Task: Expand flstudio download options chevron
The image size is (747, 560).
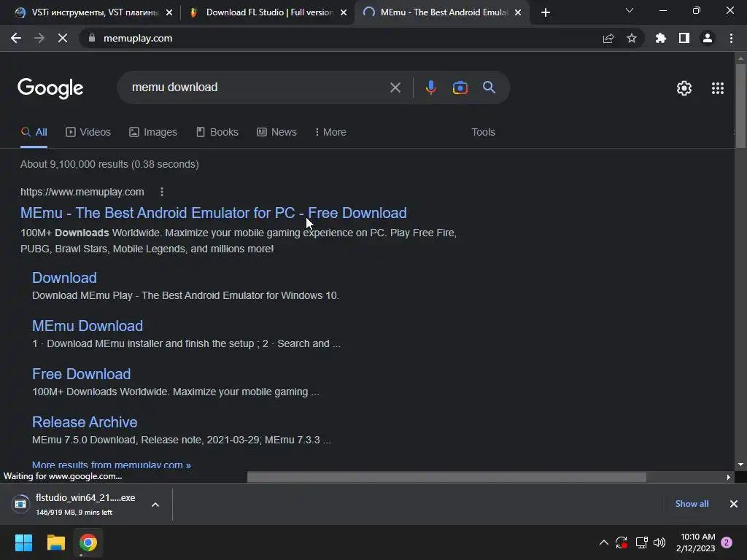Action: (155, 505)
